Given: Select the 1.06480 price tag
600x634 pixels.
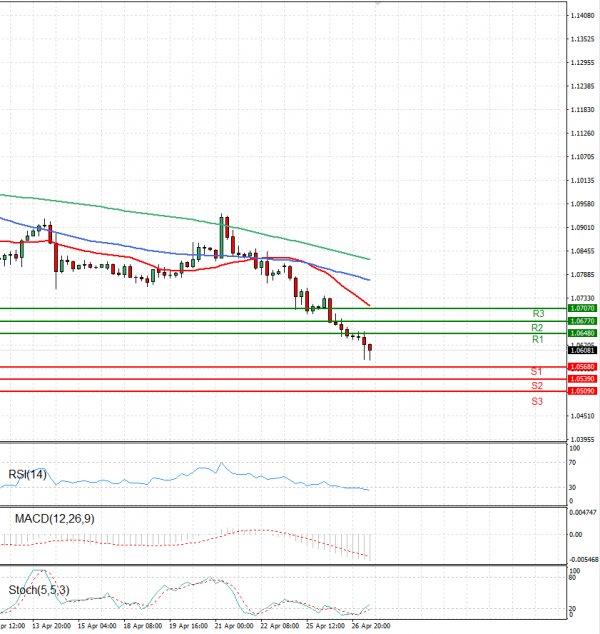Looking at the screenshot, I should tap(582, 333).
